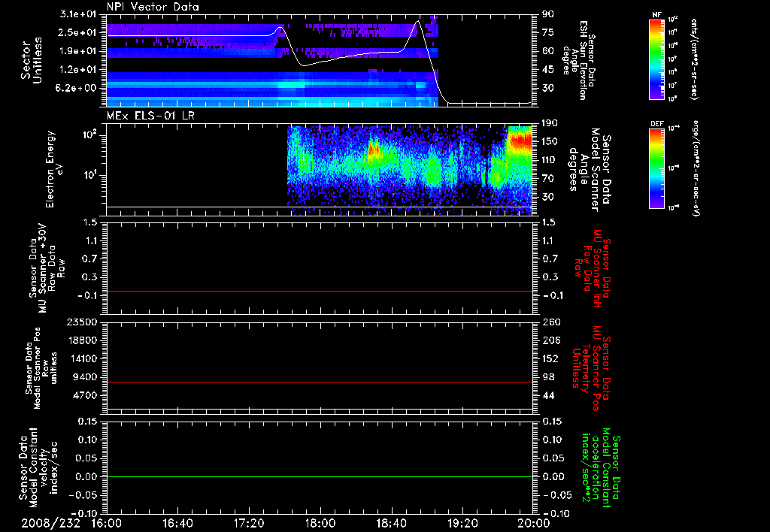Screen dimensions: 770x532
Task: Click the MEx ELS-01 LR panel title
Action: coord(150,116)
